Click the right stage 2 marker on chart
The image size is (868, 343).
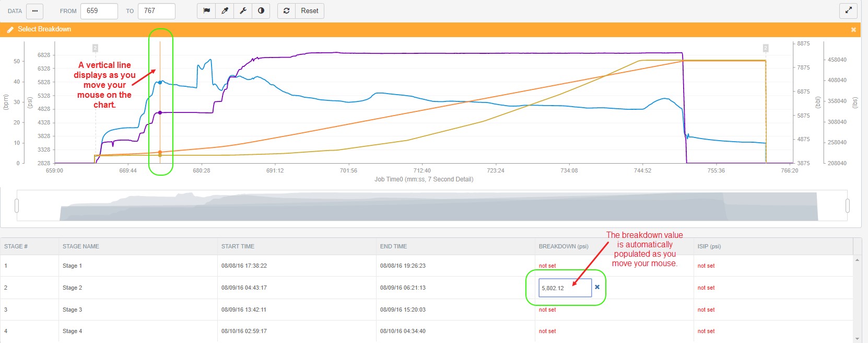pyautogui.click(x=766, y=48)
